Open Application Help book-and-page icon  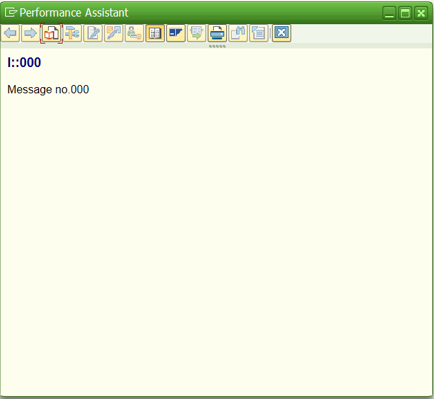pyautogui.click(x=51, y=33)
